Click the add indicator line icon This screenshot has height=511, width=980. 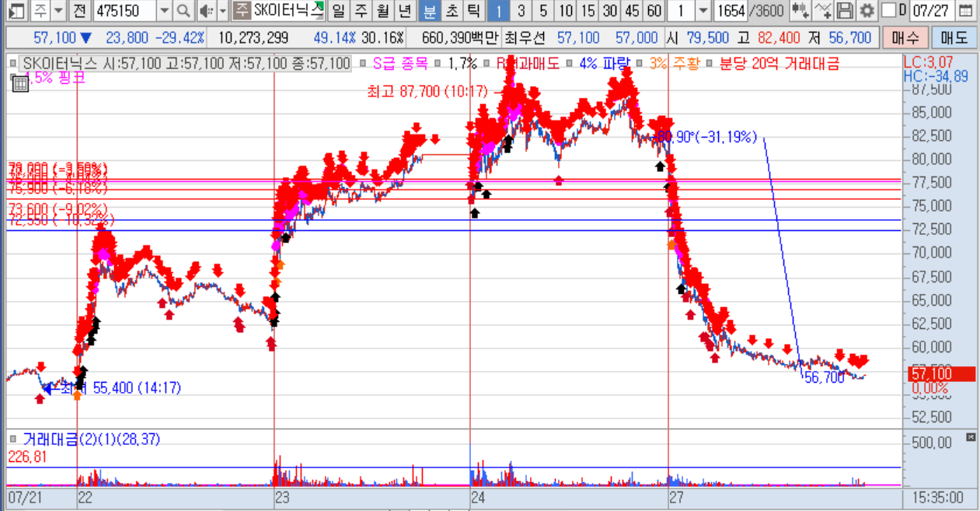823,11
